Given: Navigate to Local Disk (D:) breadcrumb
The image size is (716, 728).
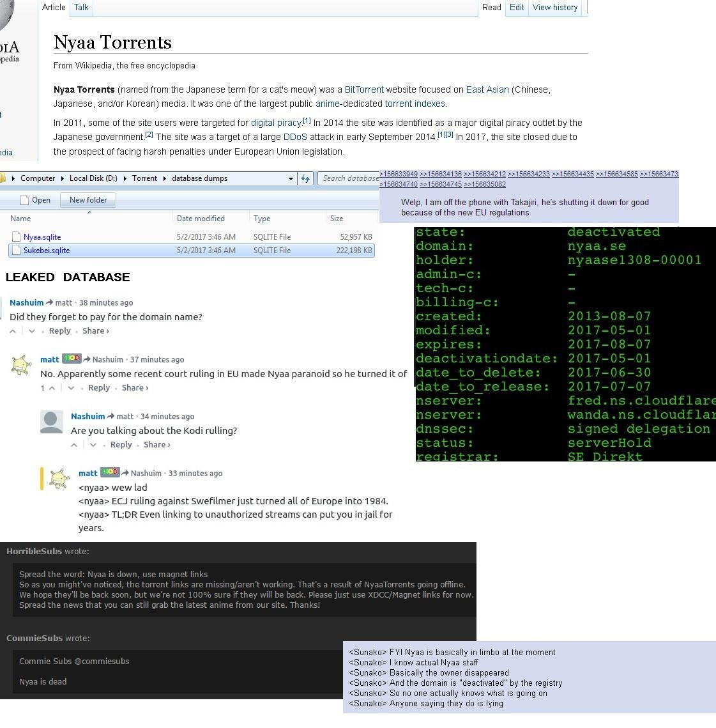Looking at the screenshot, I should 93,178.
